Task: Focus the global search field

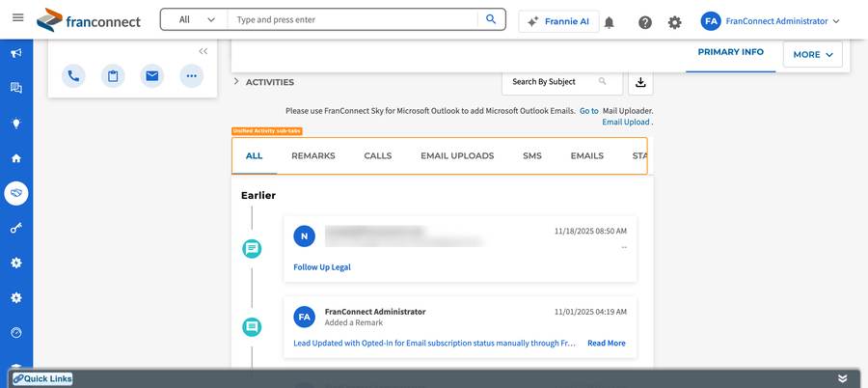Action: pyautogui.click(x=352, y=19)
